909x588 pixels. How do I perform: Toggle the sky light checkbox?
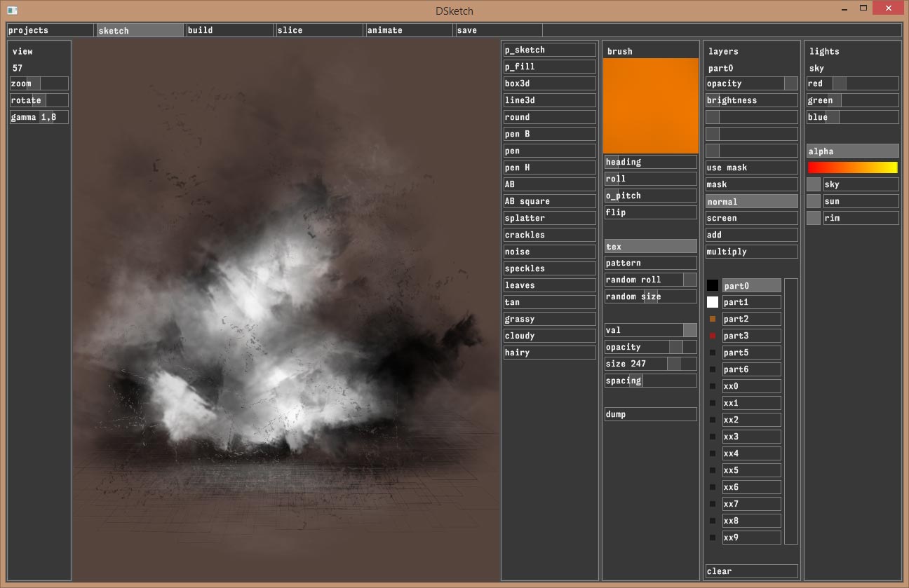pyautogui.click(x=814, y=184)
